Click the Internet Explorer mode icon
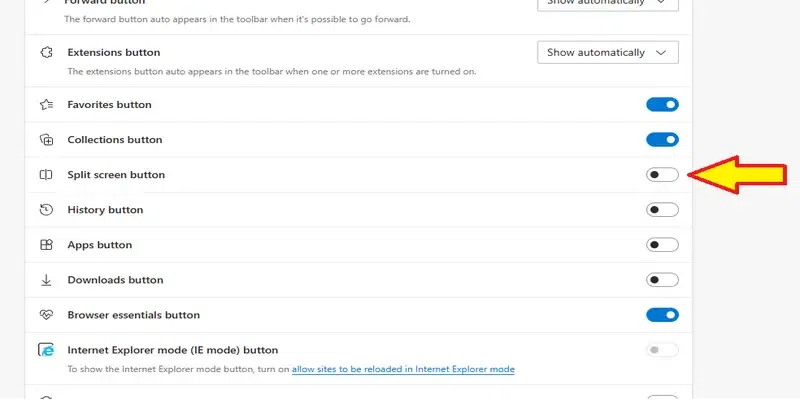 click(45, 350)
